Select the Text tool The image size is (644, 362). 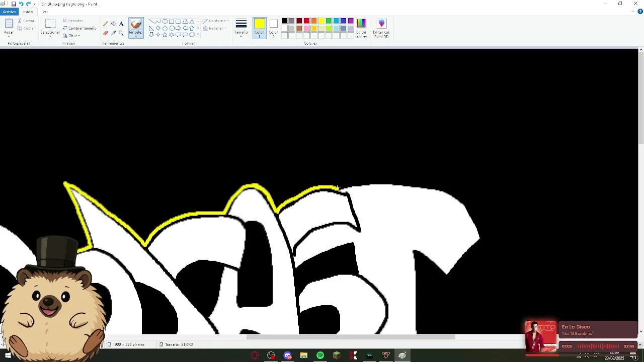121,24
